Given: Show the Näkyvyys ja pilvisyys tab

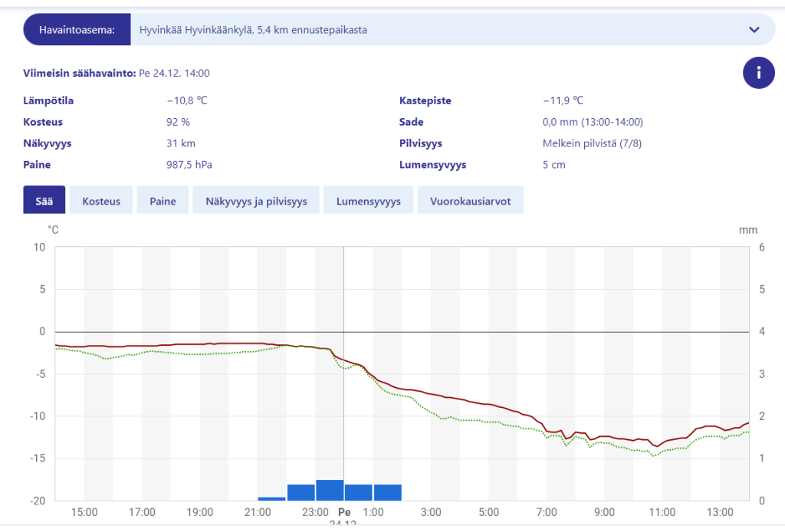Looking at the screenshot, I should point(256,201).
